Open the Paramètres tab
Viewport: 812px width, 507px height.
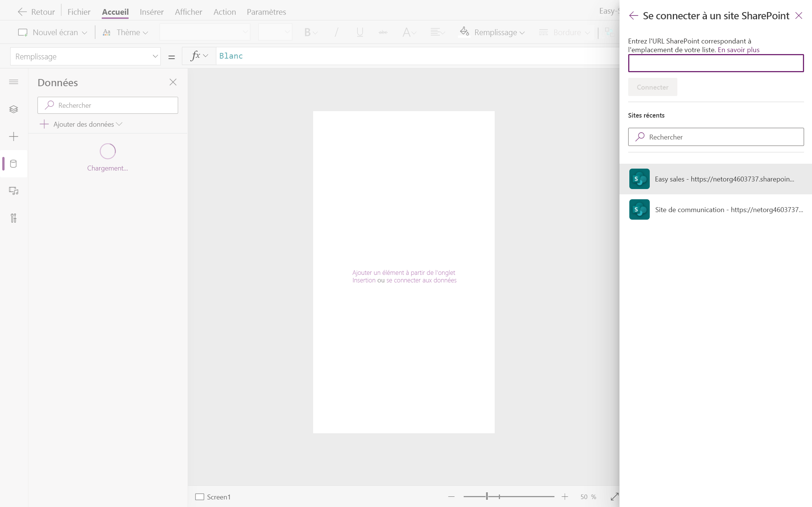[266, 12]
